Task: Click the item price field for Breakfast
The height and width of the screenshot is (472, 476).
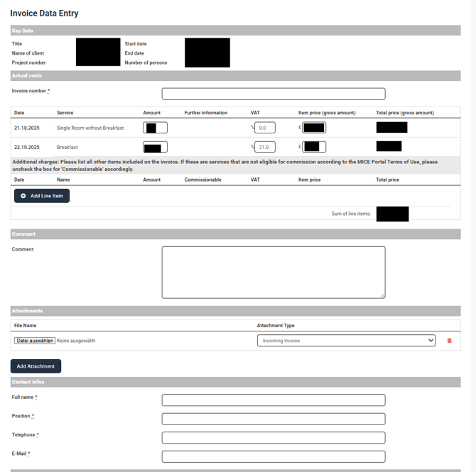Action: coord(313,147)
